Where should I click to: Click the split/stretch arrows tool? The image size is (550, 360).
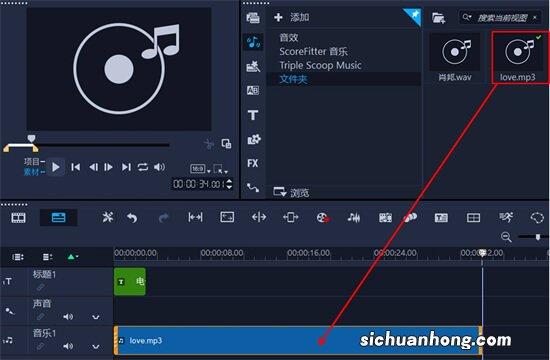click(259, 218)
